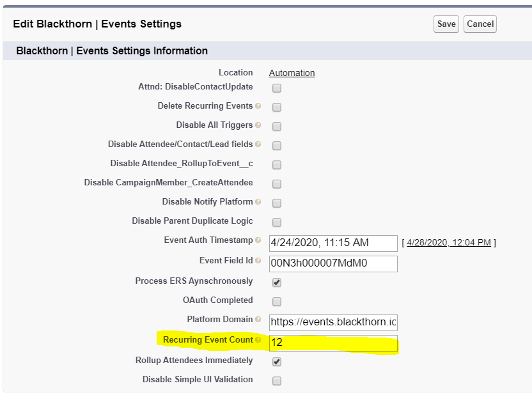The width and height of the screenshot is (532, 411).
Task: Click help icon beside Event Field Id
Action: [258, 260]
